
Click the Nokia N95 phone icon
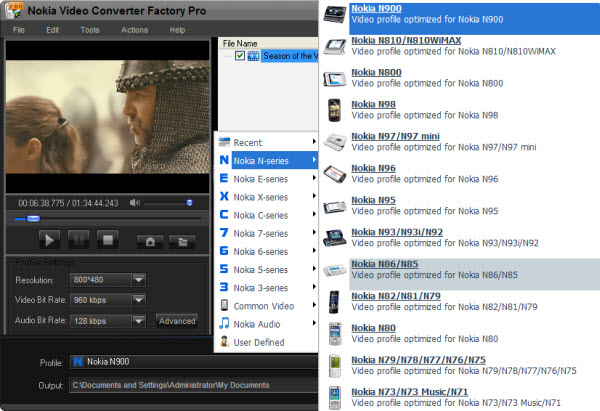334,207
